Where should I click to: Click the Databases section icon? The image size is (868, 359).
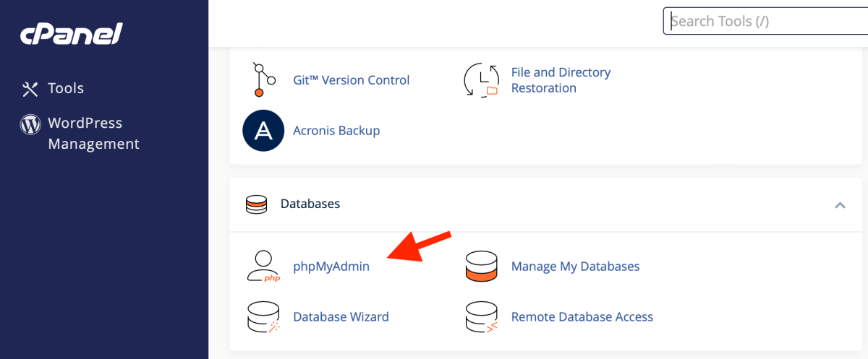click(256, 204)
